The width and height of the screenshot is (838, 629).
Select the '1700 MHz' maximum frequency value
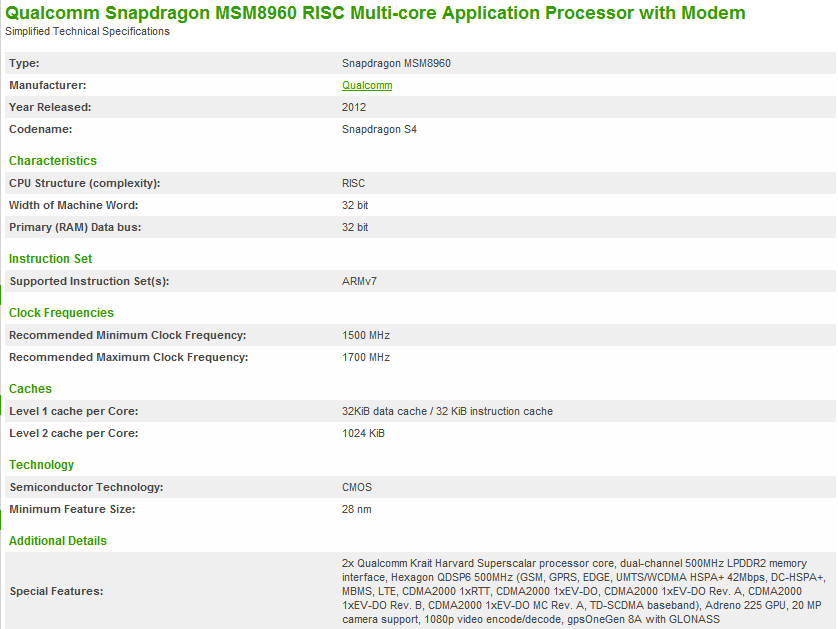366,357
